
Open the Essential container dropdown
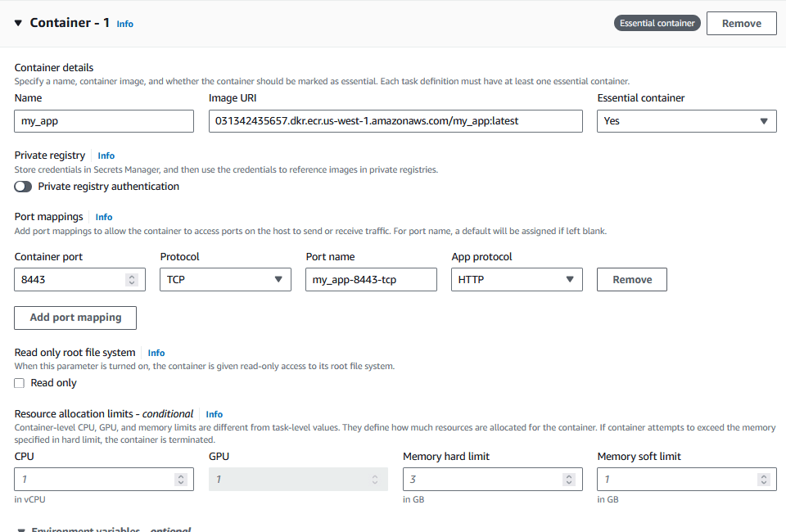click(687, 121)
